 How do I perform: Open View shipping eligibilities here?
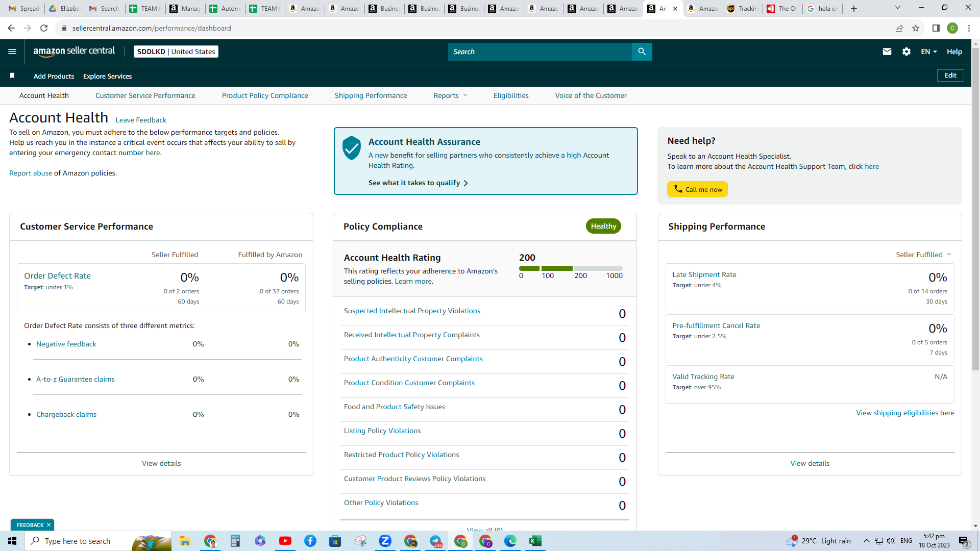(905, 413)
